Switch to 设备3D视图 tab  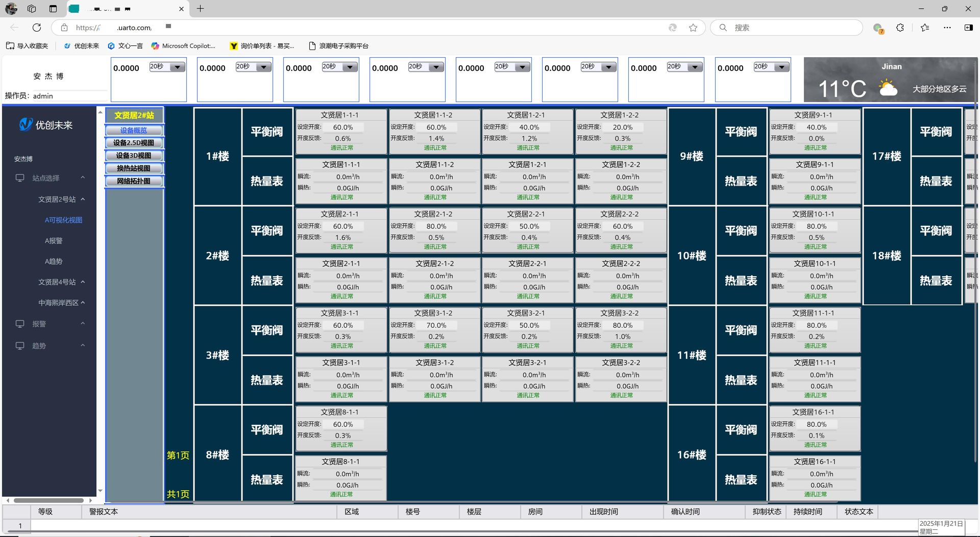134,156
